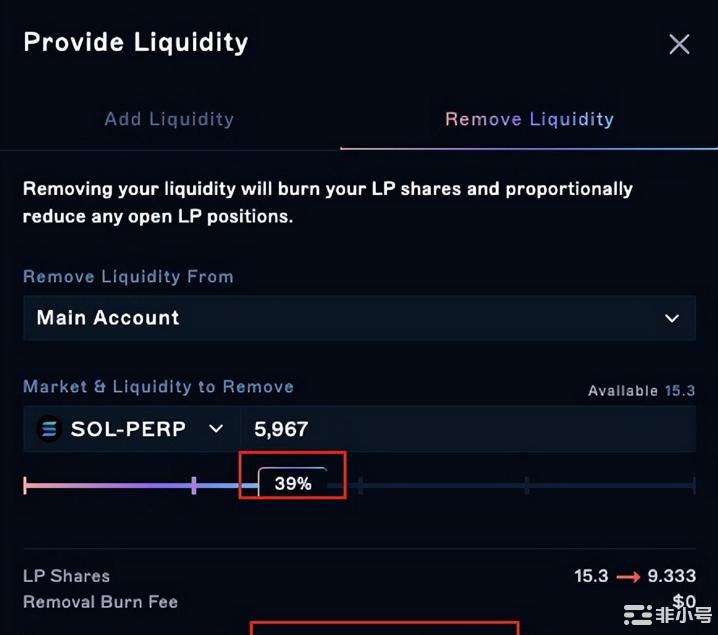Click the watermark logo in bottom corner

(668, 614)
